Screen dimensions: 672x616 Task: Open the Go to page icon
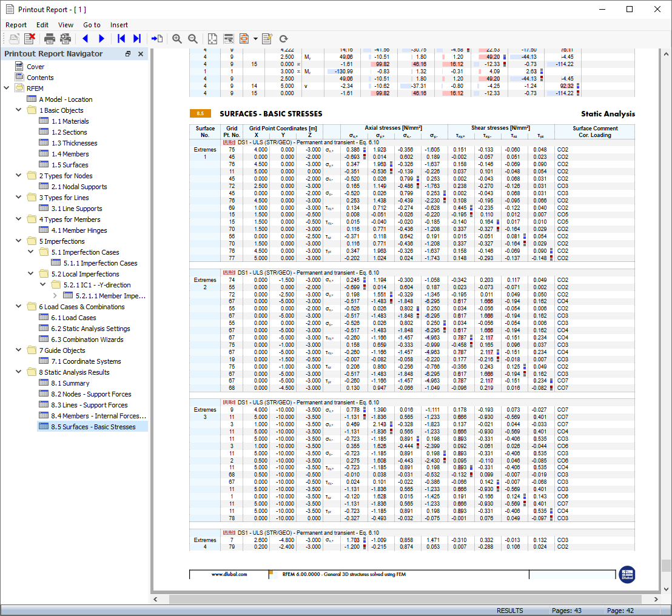pyautogui.click(x=157, y=39)
